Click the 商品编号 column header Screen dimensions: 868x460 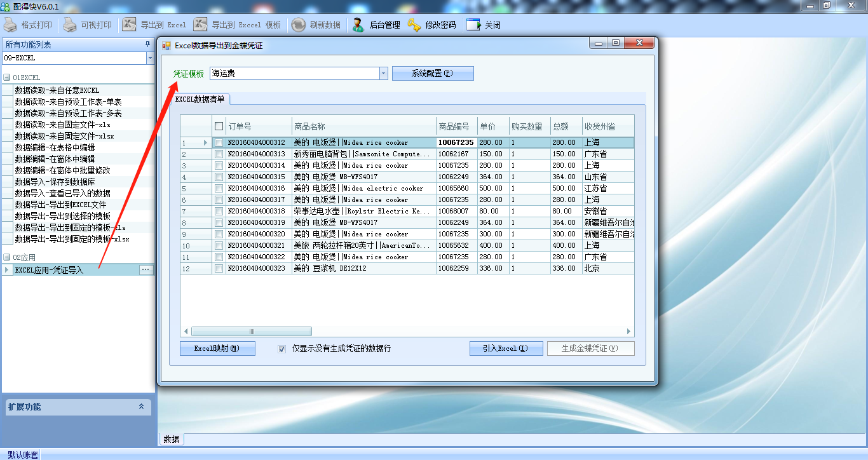coord(457,126)
